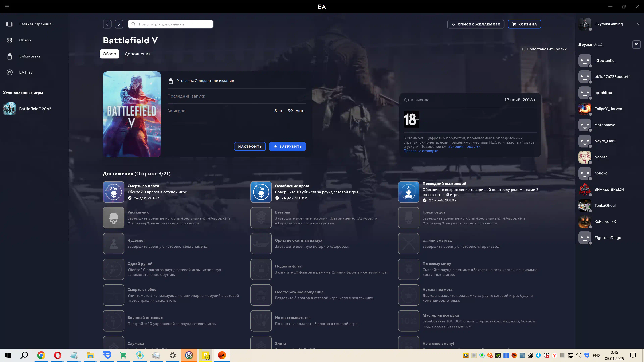The image size is (644, 362).
Task: Click Орлы не охотятся на мух icon
Action: (261, 244)
